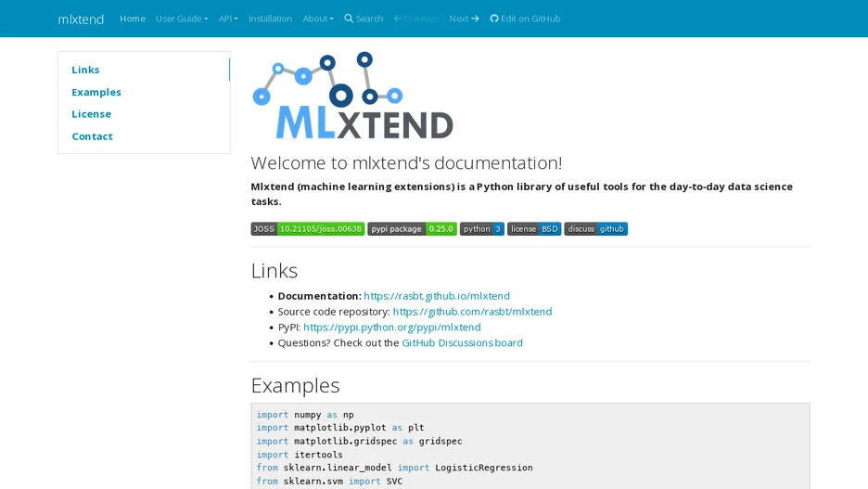Open rasbt.github.io/mlxtend documentation link

pyautogui.click(x=437, y=296)
